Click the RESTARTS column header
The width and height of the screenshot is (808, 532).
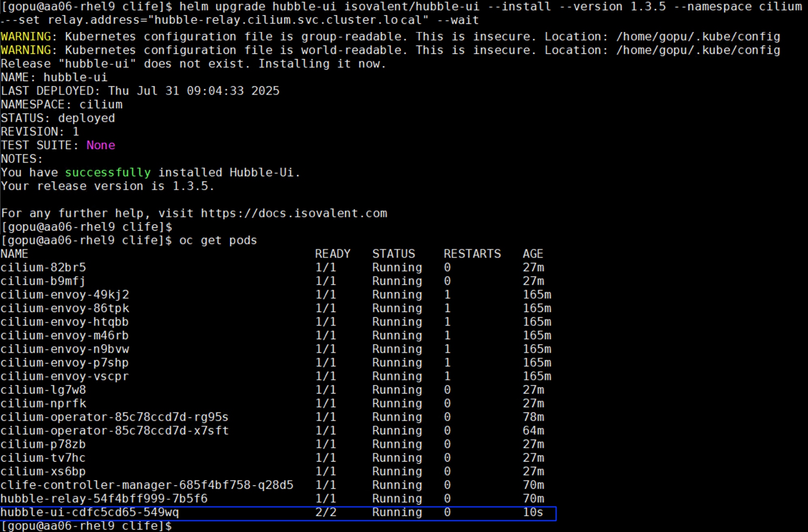tap(472, 254)
